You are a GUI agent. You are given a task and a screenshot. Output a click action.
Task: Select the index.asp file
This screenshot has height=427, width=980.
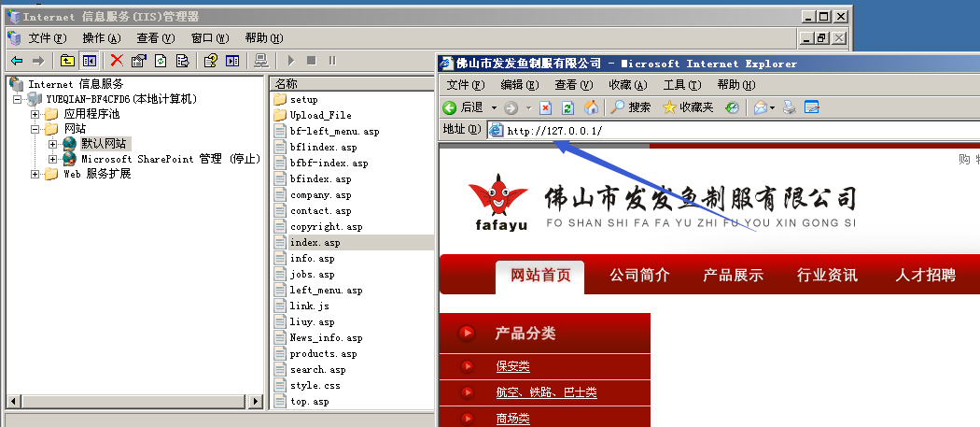pos(315,242)
